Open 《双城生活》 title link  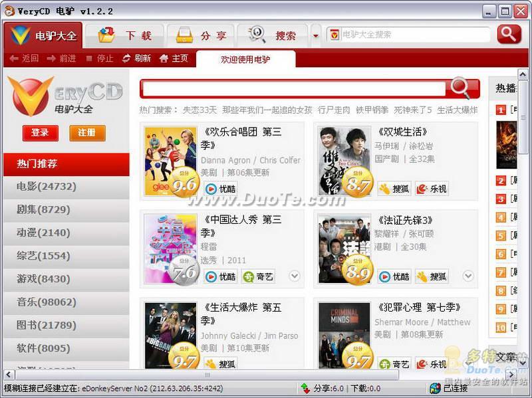(402, 132)
